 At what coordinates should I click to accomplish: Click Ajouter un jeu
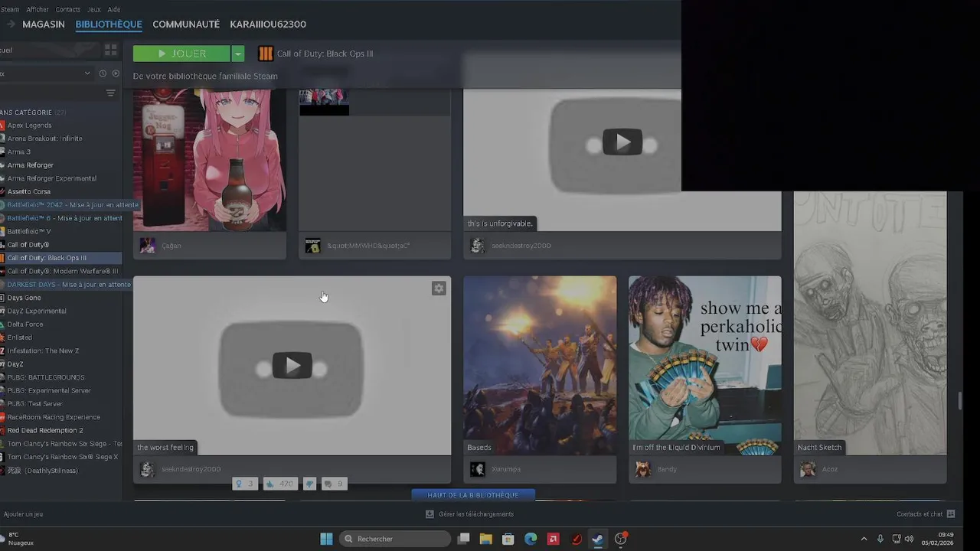point(23,514)
